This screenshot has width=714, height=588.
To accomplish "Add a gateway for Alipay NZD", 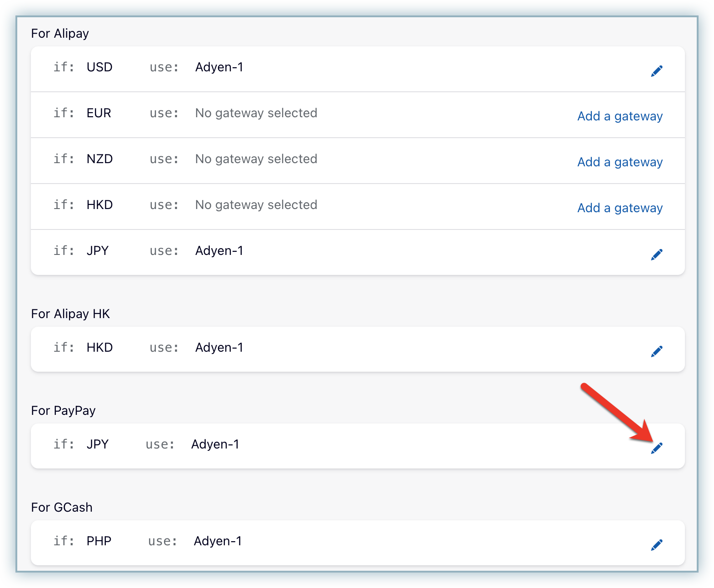I will 620,162.
